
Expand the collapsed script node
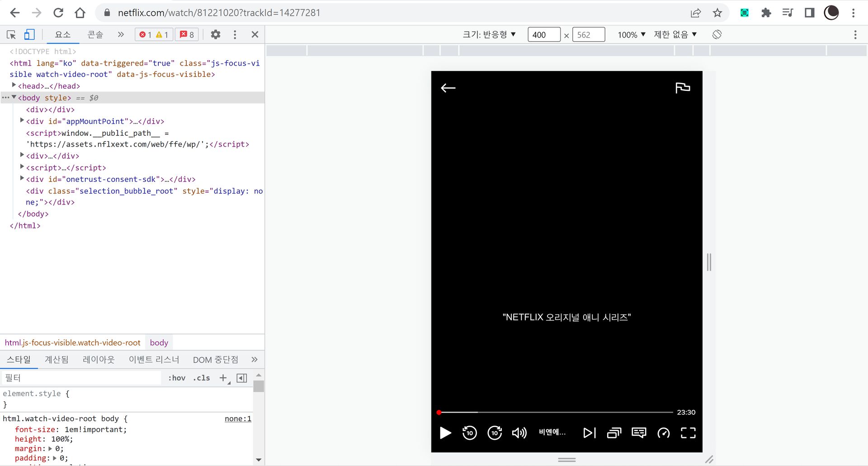click(22, 166)
